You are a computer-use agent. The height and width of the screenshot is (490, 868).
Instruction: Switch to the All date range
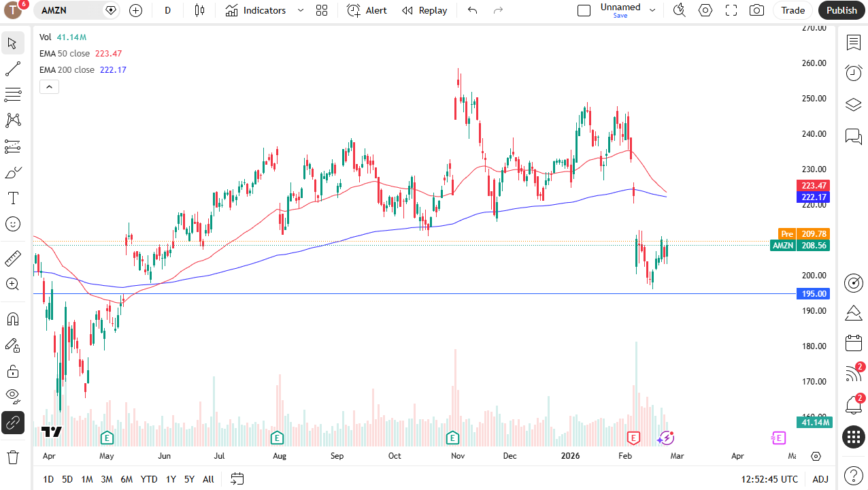[208, 479]
